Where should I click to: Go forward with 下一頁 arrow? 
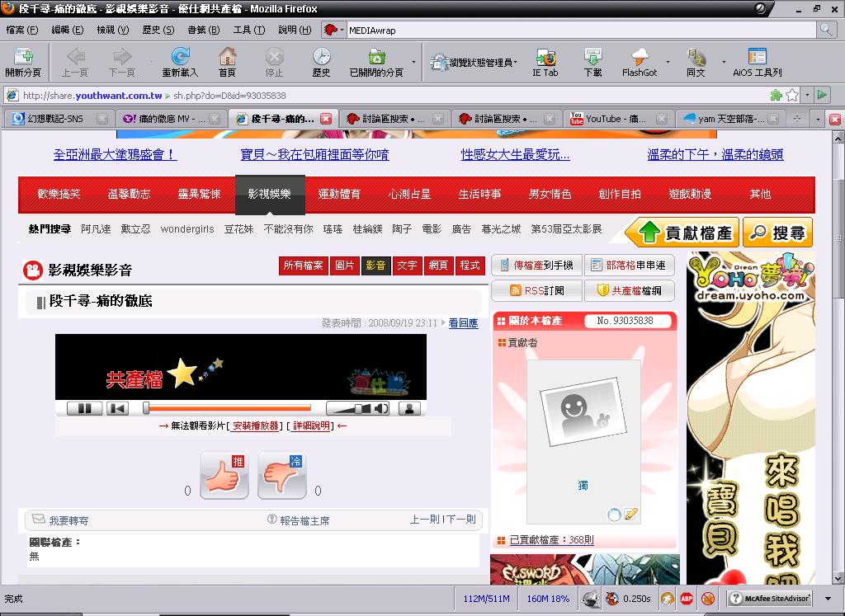tap(122, 61)
